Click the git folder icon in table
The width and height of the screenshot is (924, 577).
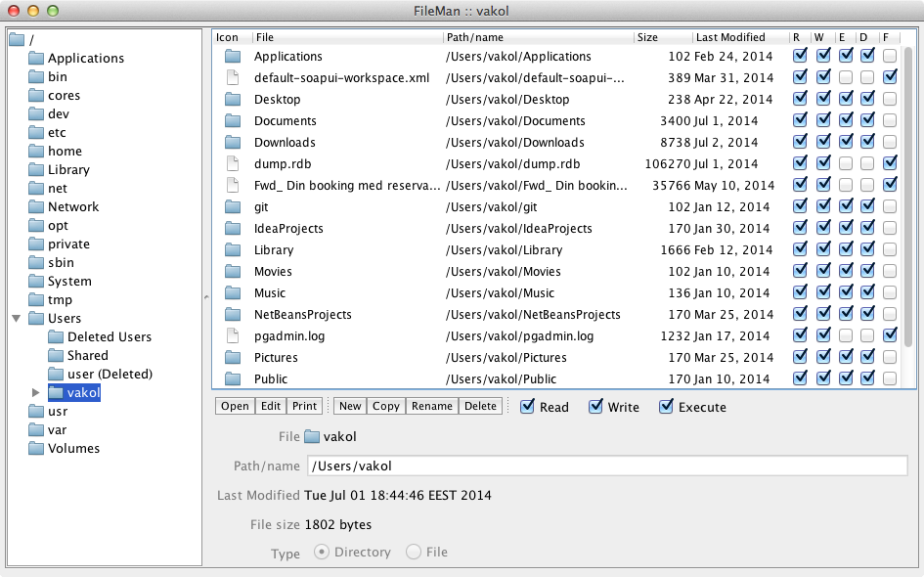coord(233,207)
